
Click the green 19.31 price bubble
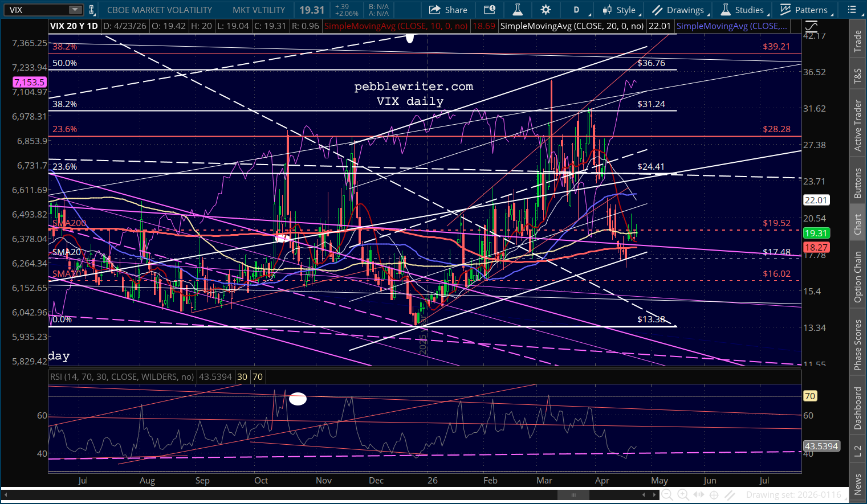[816, 233]
